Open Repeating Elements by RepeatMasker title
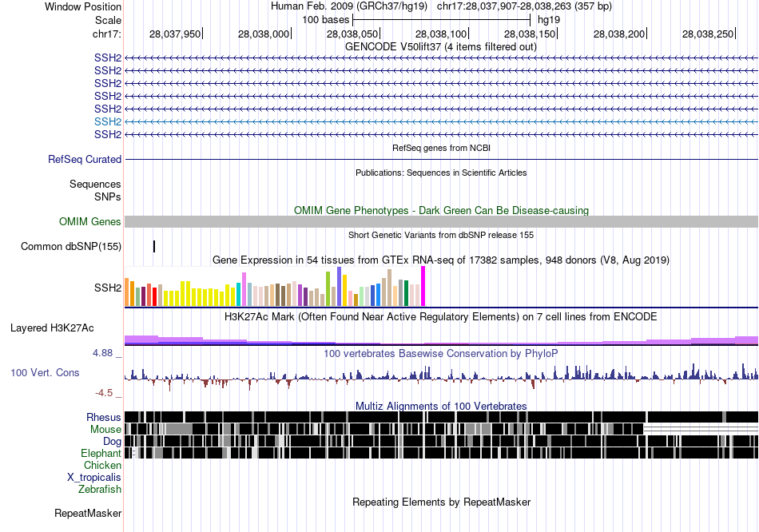 441,502
